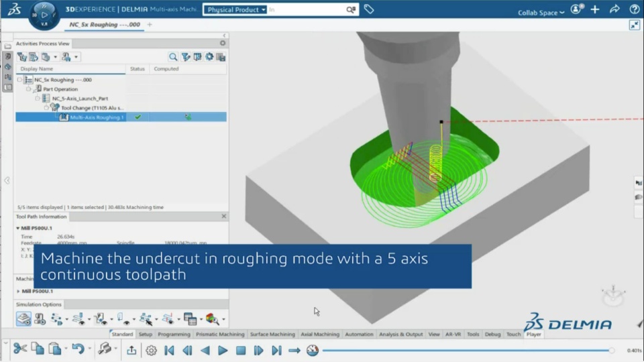Viewport: 644px width, 362px height.
Task: Click the fullscreen expand icon top right
Action: click(x=634, y=25)
